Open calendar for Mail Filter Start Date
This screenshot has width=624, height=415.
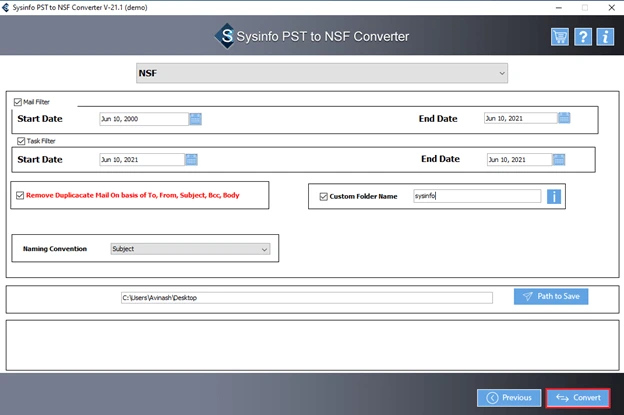[x=195, y=119]
